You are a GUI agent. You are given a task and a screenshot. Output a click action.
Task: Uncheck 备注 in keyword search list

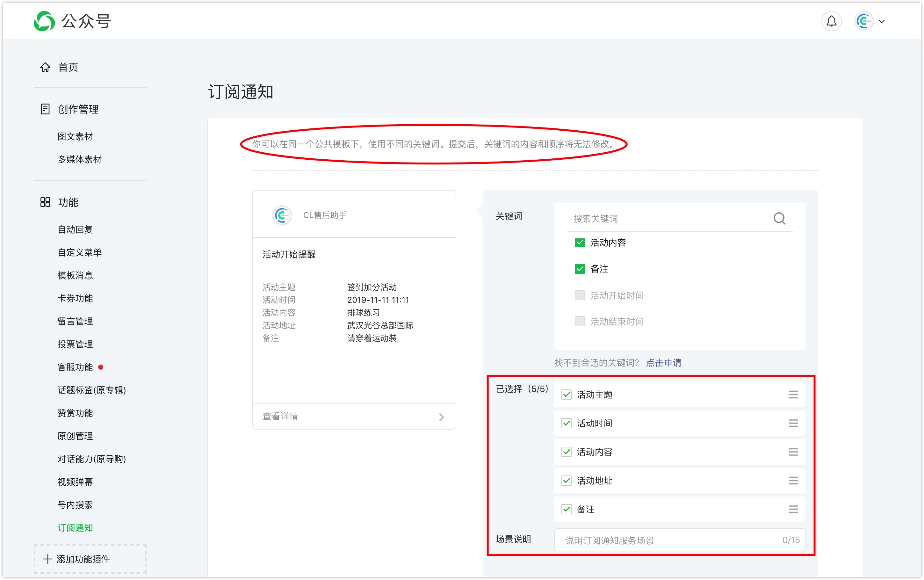(x=580, y=269)
